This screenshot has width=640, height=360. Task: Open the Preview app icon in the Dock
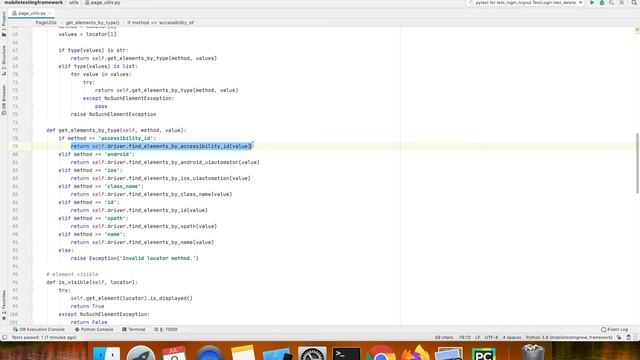(x=449, y=353)
